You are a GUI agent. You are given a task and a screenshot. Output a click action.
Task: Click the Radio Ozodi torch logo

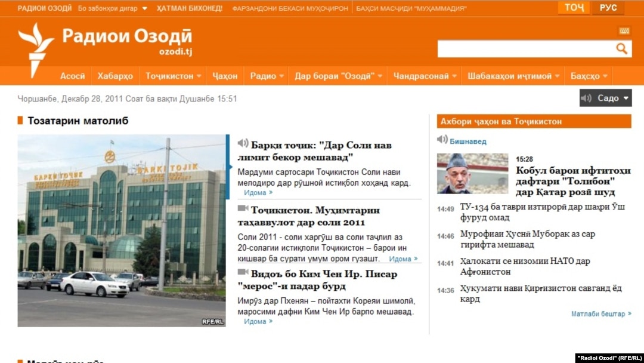tap(36, 50)
